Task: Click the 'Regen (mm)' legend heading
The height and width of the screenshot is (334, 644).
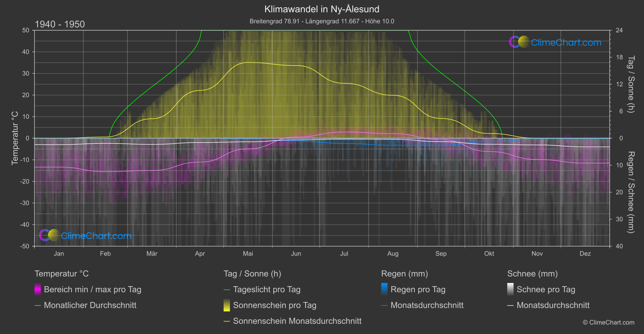Action: [405, 274]
